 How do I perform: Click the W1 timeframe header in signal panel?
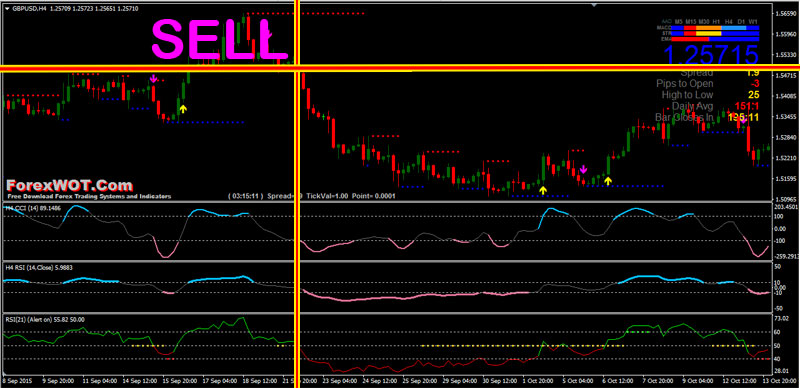753,21
